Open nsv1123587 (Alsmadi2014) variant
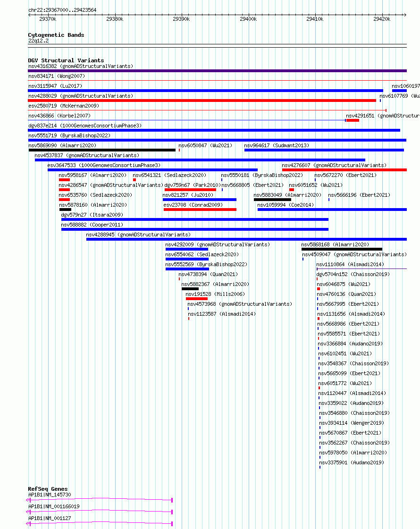The height and width of the screenshot is (529, 420). (x=222, y=314)
